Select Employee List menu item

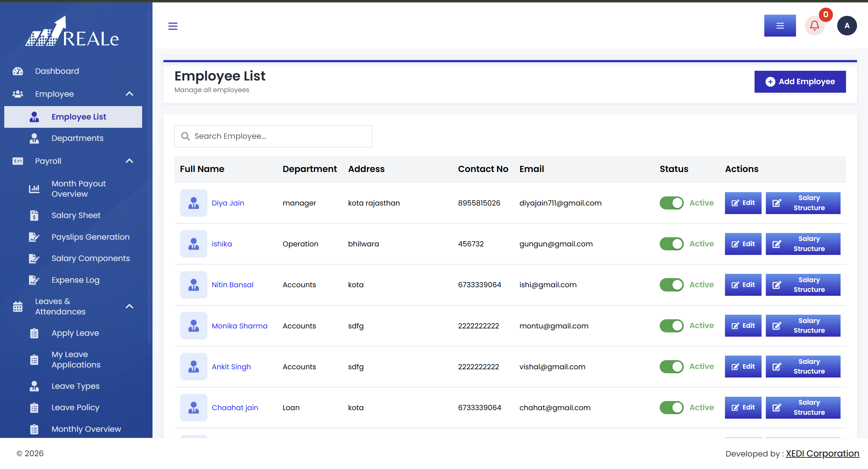[x=73, y=117]
